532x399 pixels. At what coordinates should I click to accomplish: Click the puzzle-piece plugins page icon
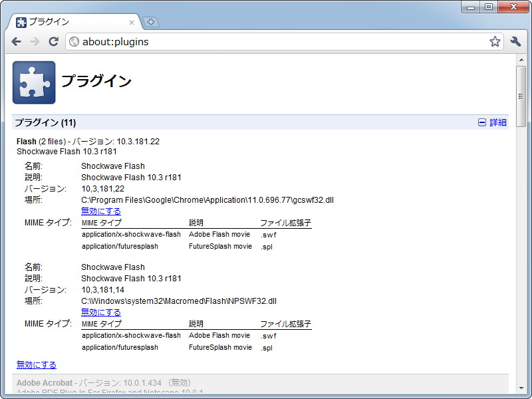34,82
